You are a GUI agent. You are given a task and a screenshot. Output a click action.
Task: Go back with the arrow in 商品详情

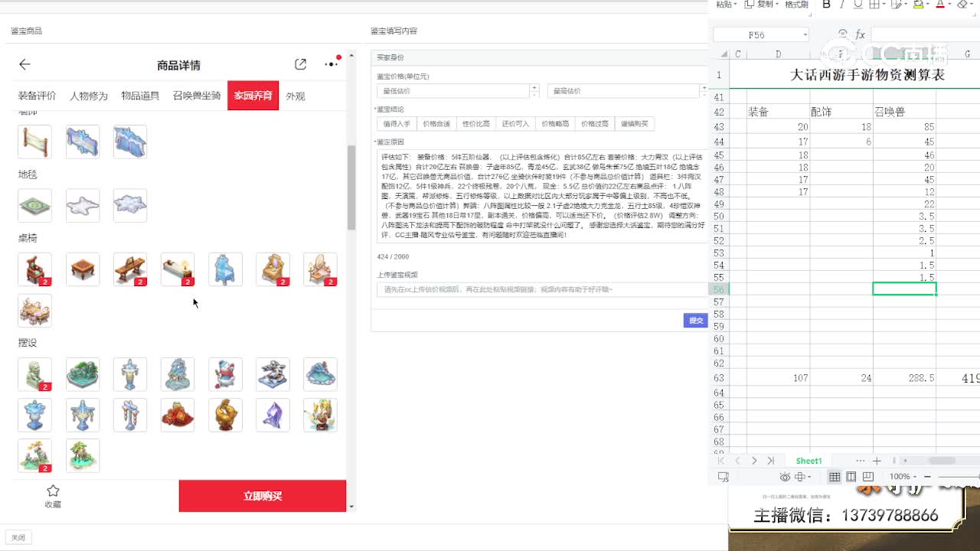coord(24,65)
